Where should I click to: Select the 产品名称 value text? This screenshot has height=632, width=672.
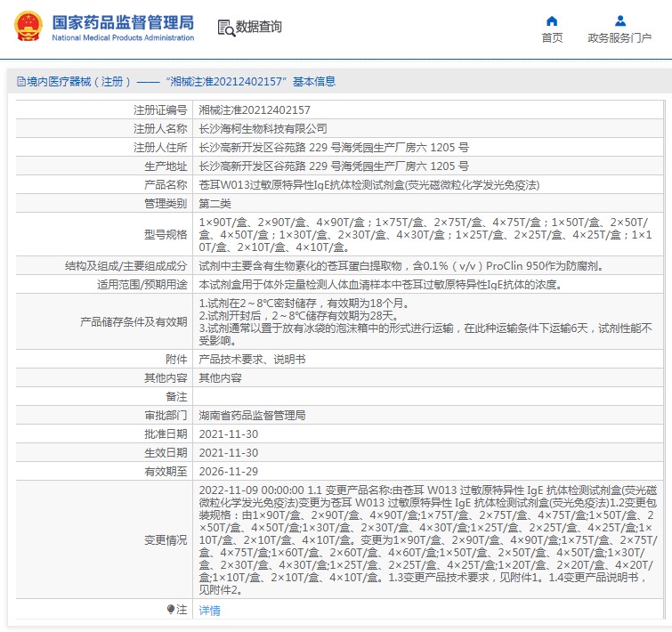(369, 184)
